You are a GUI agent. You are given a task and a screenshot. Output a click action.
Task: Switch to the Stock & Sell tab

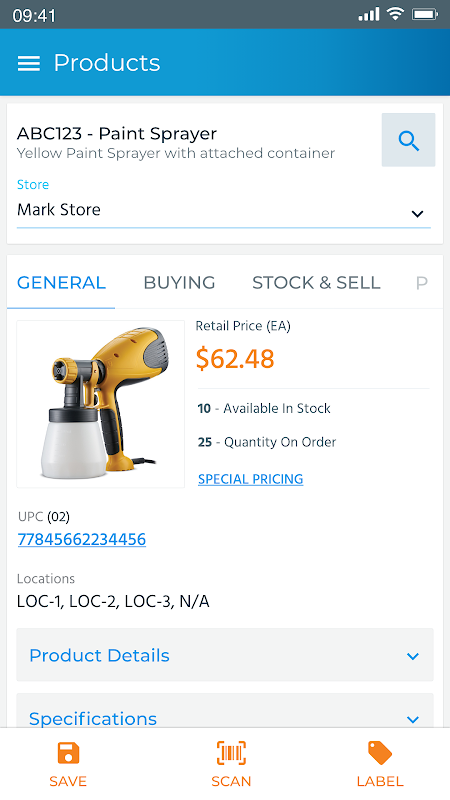pos(316,283)
